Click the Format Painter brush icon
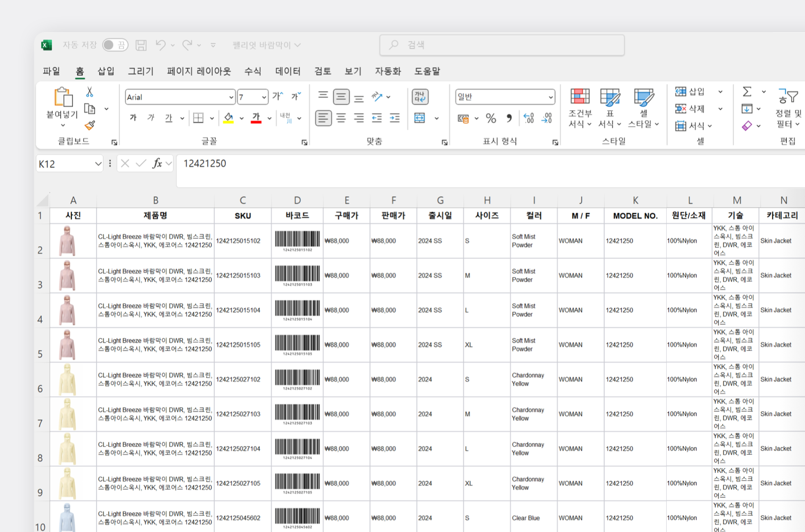 tap(90, 125)
